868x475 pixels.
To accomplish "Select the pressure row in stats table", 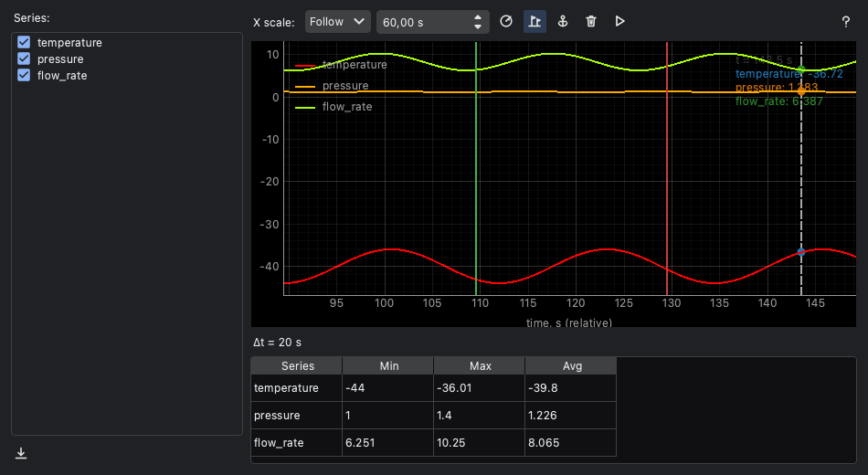I will [x=433, y=416].
